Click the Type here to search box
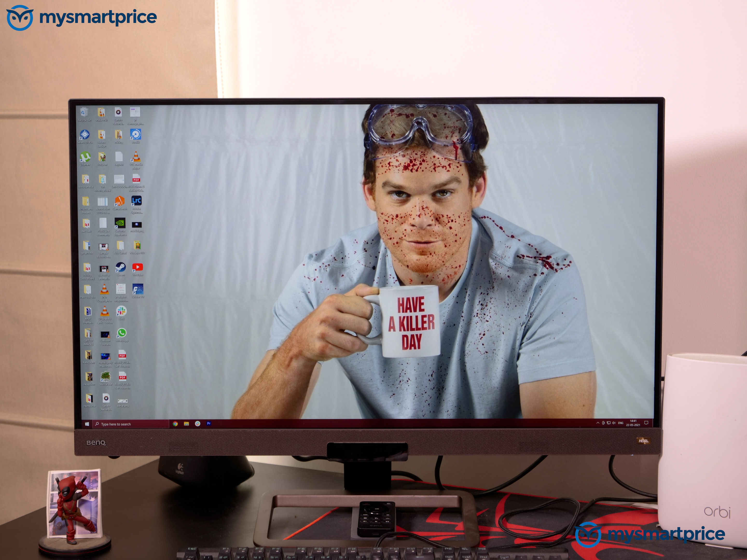Screen dimensions: 747x560 click(x=130, y=424)
